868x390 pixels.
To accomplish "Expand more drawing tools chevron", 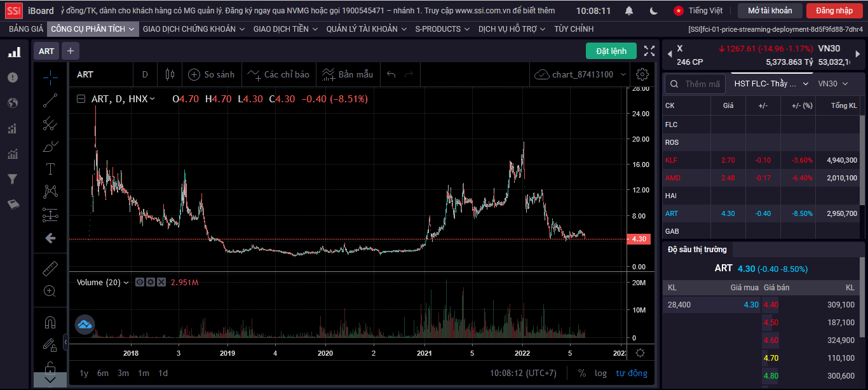I will click(x=50, y=380).
